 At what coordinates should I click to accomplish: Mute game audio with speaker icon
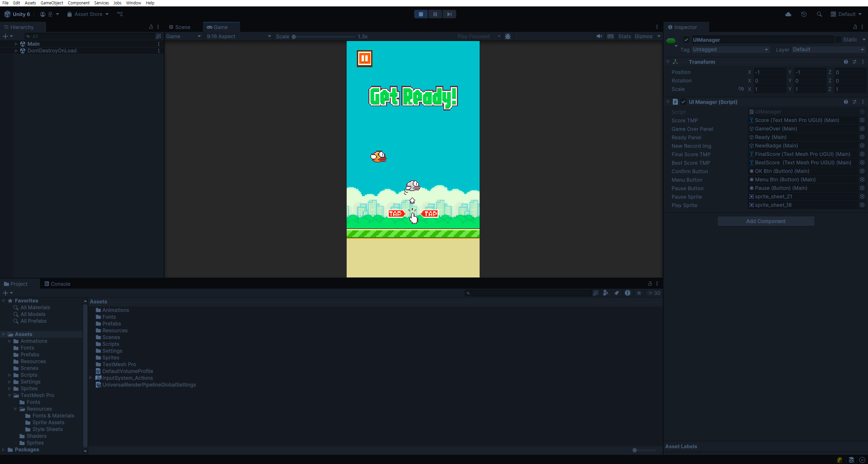tap(599, 36)
